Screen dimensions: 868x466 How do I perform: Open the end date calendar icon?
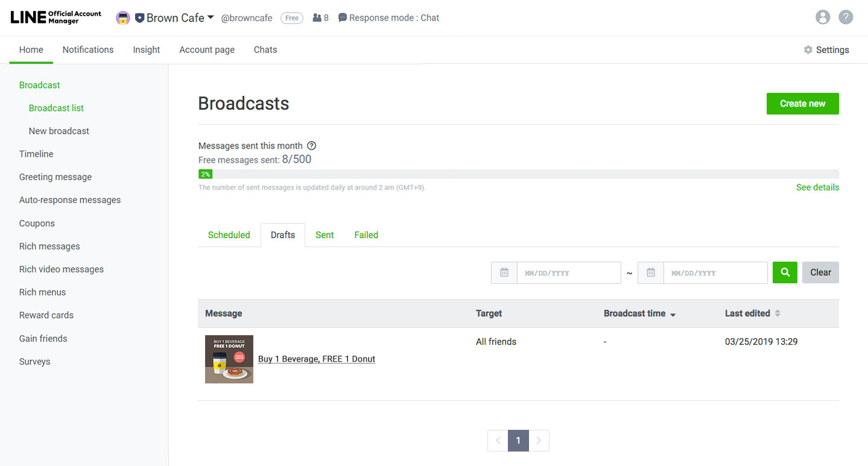(651, 272)
